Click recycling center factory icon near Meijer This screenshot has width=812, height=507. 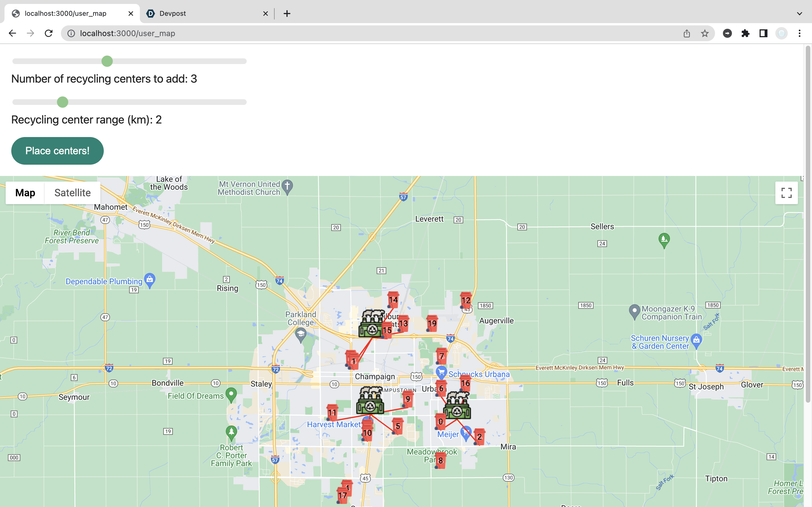tap(457, 406)
